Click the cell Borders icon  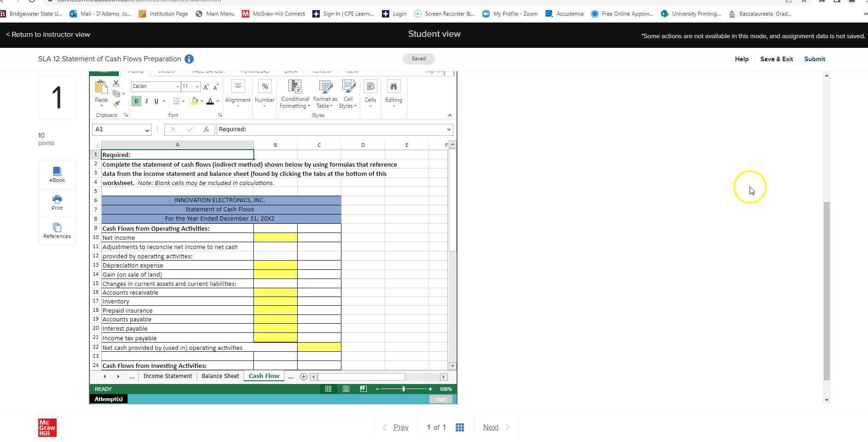coord(176,101)
